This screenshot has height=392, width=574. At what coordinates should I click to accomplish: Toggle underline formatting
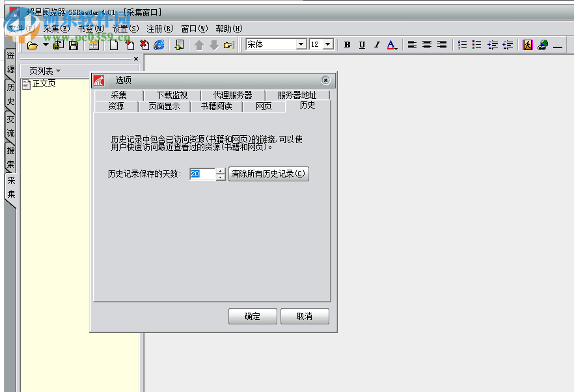[x=362, y=45]
